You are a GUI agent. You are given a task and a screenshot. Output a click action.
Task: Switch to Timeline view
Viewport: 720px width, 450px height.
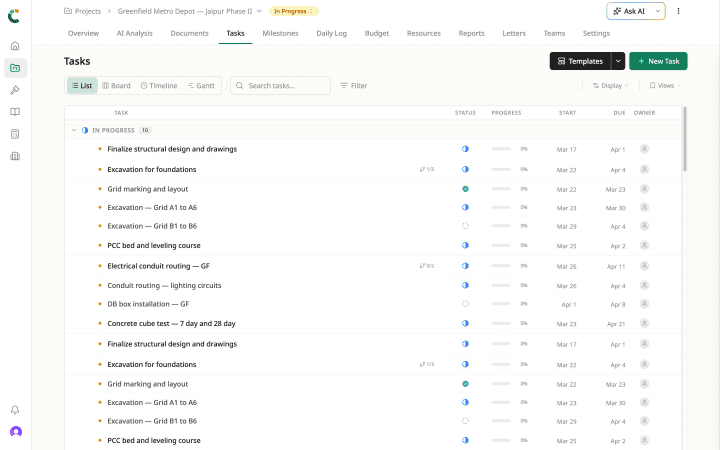159,85
